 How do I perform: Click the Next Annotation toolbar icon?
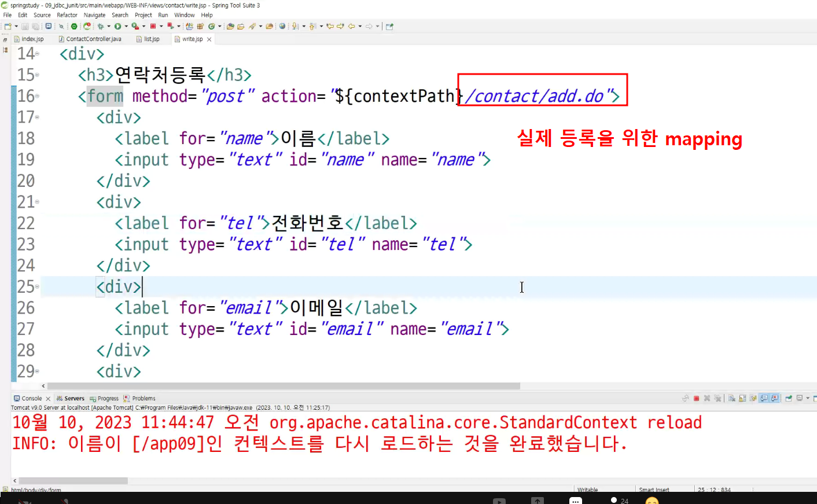click(295, 26)
